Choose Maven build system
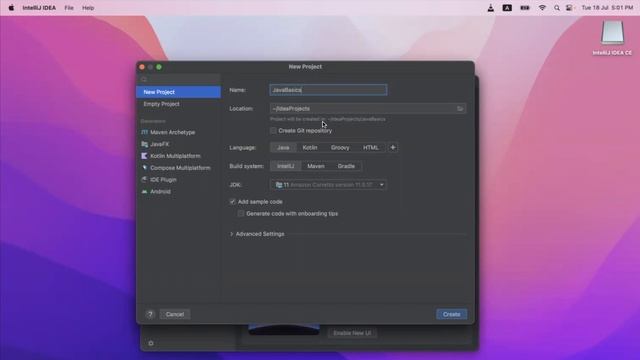This screenshot has height=360, width=640. tap(316, 166)
